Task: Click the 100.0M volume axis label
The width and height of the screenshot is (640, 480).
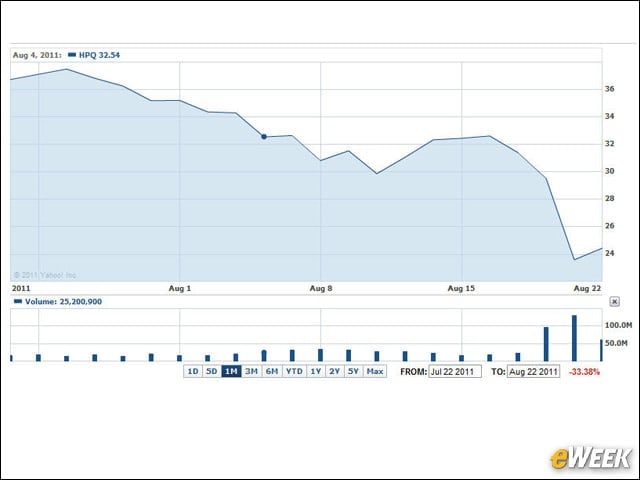Action: (618, 325)
